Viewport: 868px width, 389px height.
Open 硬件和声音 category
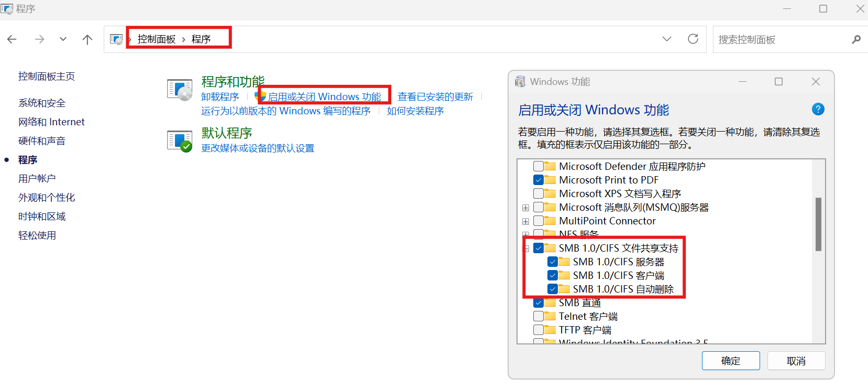click(42, 141)
